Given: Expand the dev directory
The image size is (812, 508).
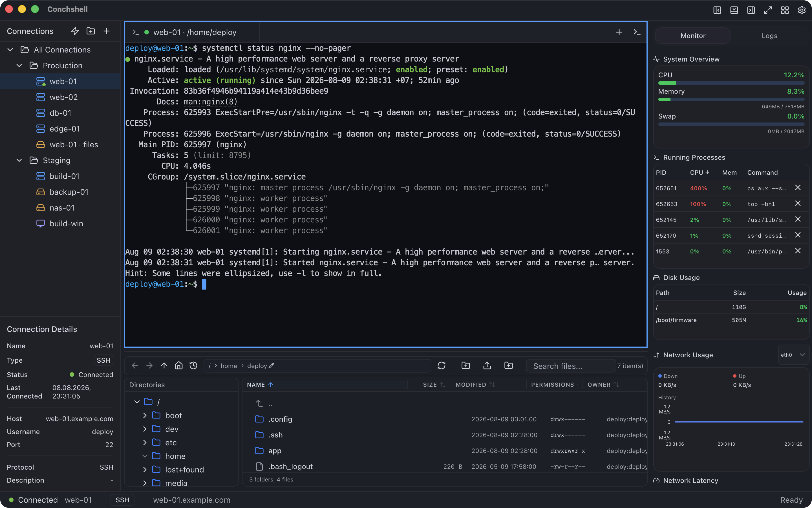Looking at the screenshot, I should tap(145, 429).
